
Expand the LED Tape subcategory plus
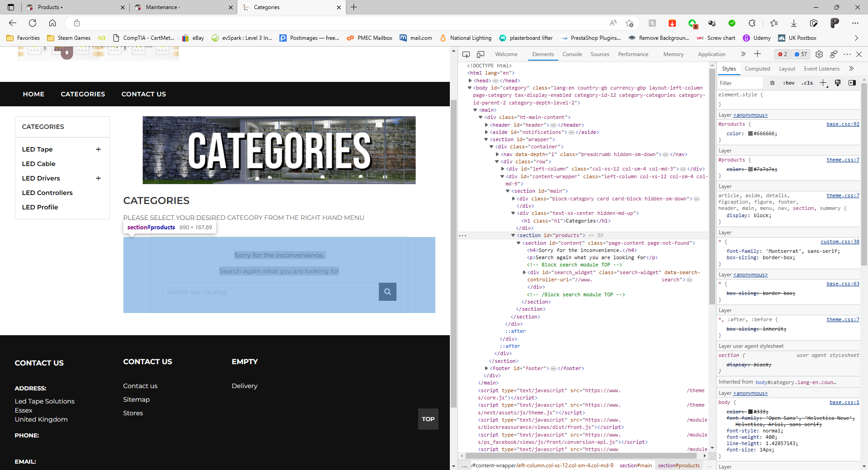(98, 149)
